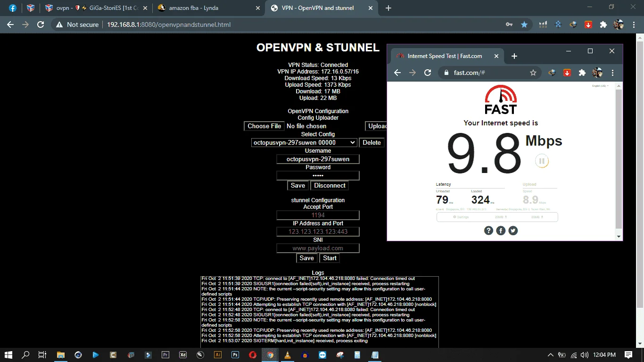Save the stunnel configuration
This screenshot has width=644, height=362.
tap(306, 258)
